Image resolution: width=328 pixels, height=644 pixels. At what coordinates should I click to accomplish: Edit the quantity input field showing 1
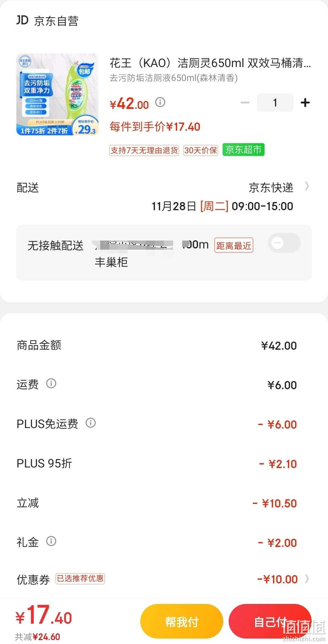(275, 103)
